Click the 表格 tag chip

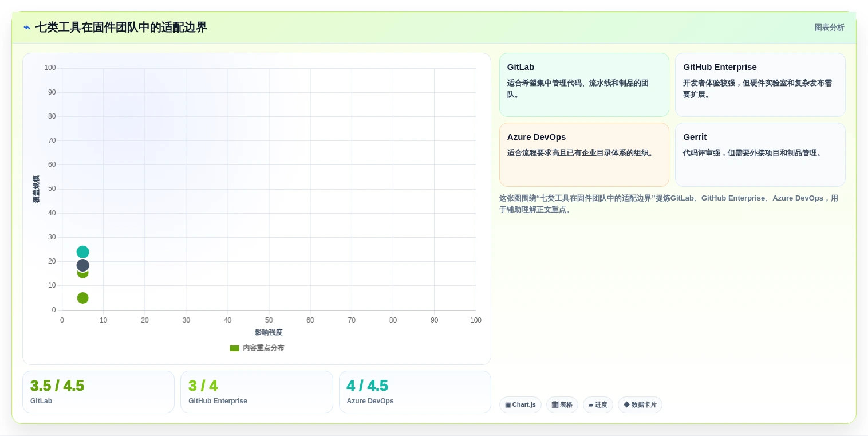(x=562, y=405)
